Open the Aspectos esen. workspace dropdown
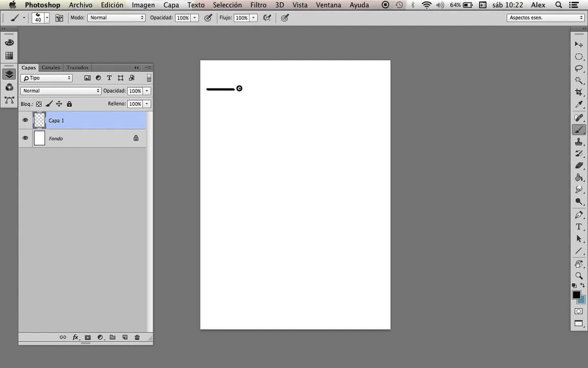The height and width of the screenshot is (368, 588). click(x=545, y=18)
